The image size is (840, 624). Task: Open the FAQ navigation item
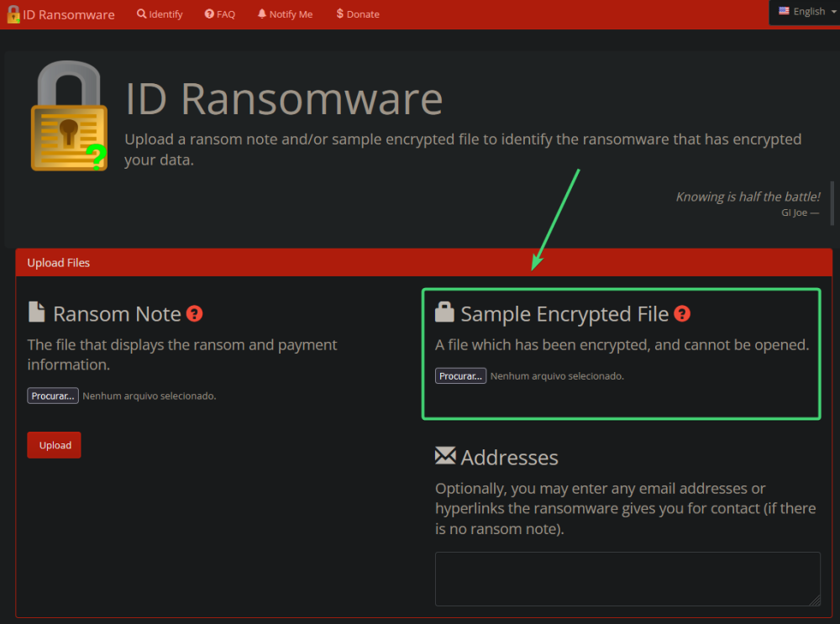pyautogui.click(x=220, y=14)
